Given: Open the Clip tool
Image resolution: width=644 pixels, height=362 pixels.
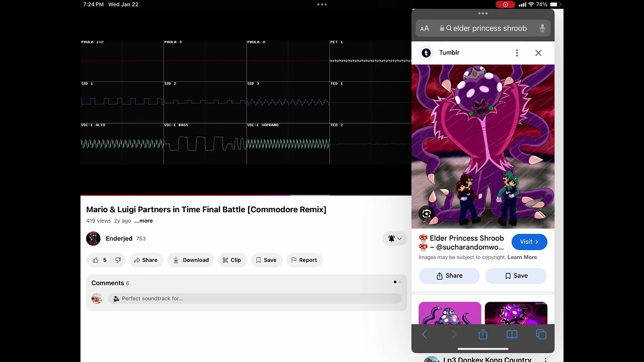Looking at the screenshot, I should click(x=232, y=260).
